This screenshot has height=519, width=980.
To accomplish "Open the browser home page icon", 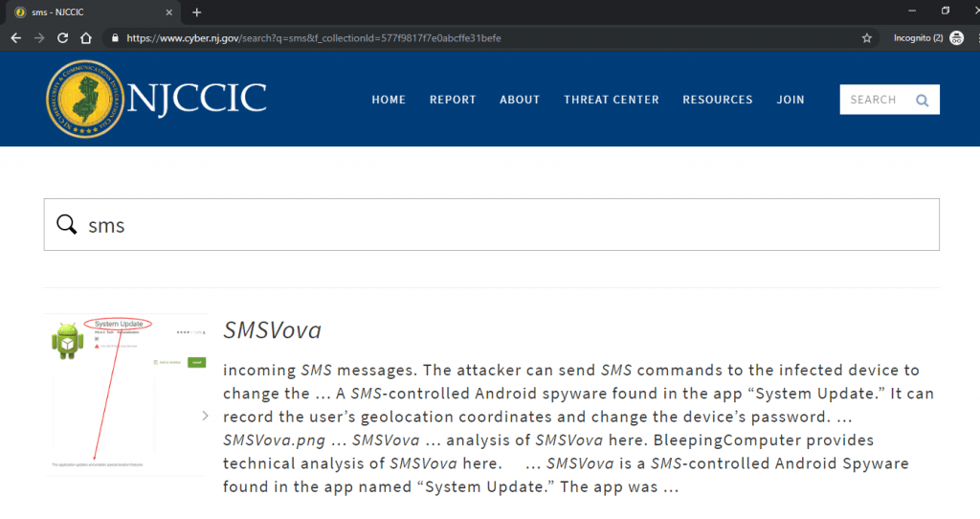I will point(86,38).
